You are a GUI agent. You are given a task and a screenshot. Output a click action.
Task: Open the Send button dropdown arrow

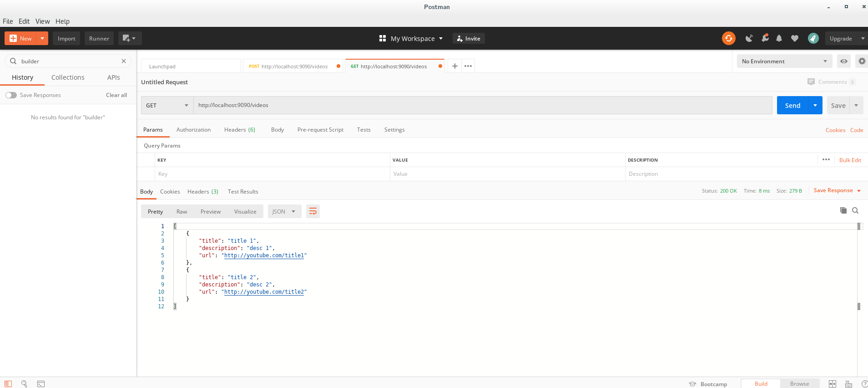pyautogui.click(x=815, y=105)
